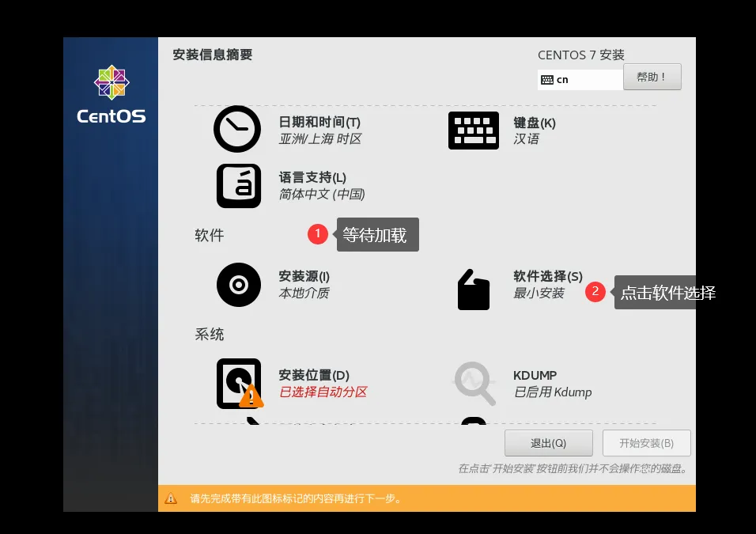Open language support á icon
756x534 pixels.
click(239, 186)
